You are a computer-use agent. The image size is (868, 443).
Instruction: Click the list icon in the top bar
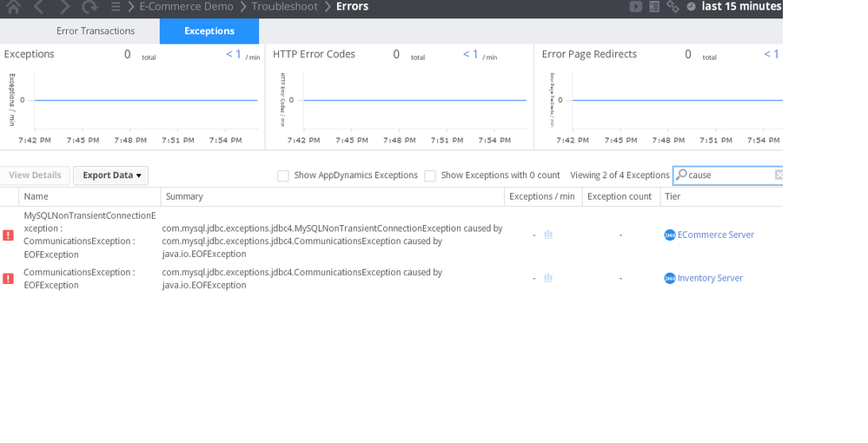(x=654, y=7)
